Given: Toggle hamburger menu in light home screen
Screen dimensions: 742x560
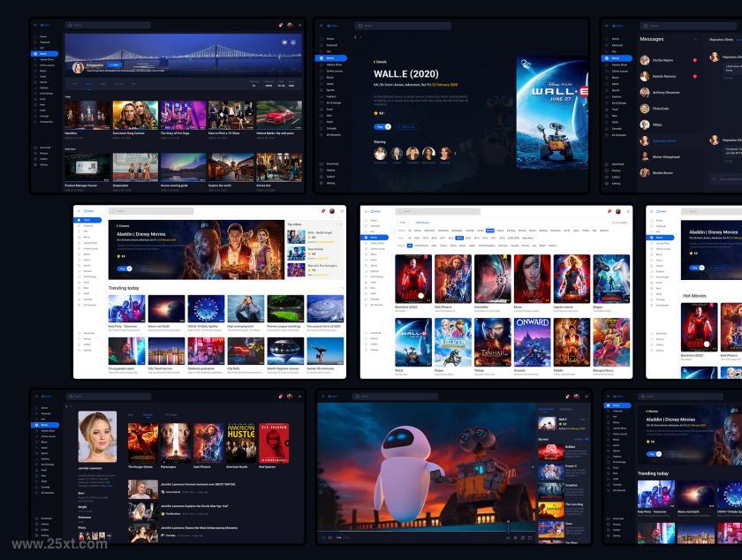Looking at the screenshot, I should pos(79,211).
